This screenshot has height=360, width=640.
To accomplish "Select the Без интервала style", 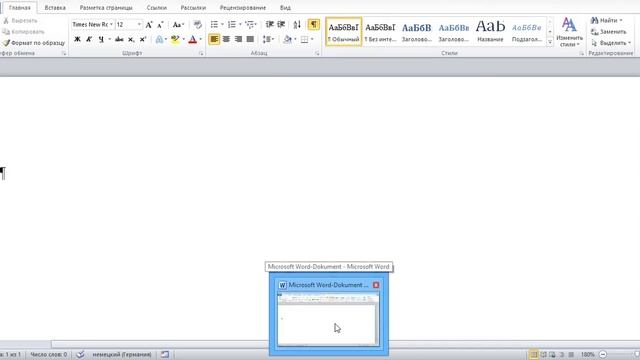I will tap(380, 32).
